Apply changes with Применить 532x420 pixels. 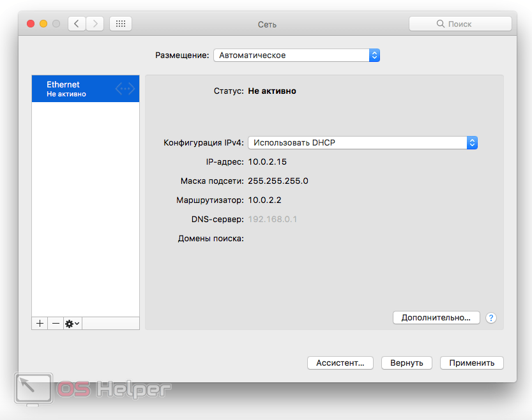click(x=471, y=363)
